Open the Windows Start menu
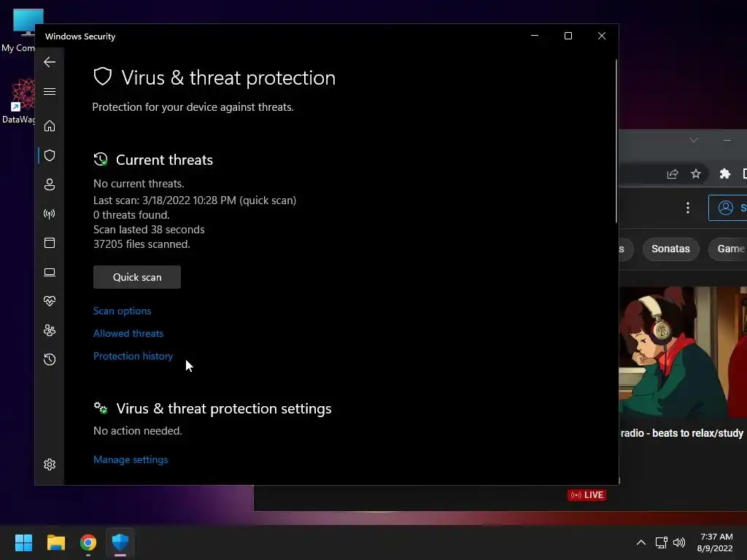The height and width of the screenshot is (560, 747). [x=23, y=542]
